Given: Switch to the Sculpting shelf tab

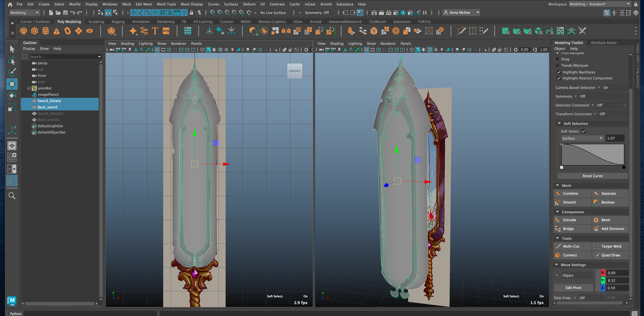Looking at the screenshot, I should pos(96,22).
